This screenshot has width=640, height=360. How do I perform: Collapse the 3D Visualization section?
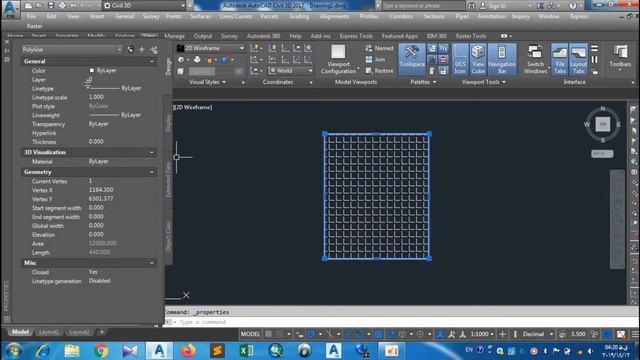click(x=152, y=152)
